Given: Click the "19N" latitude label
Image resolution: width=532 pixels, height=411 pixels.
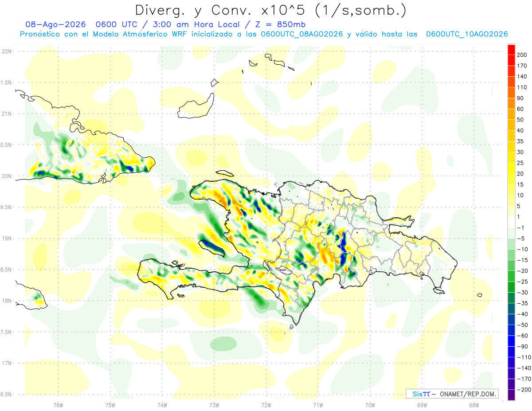Looking at the screenshot, I should [7, 239].
